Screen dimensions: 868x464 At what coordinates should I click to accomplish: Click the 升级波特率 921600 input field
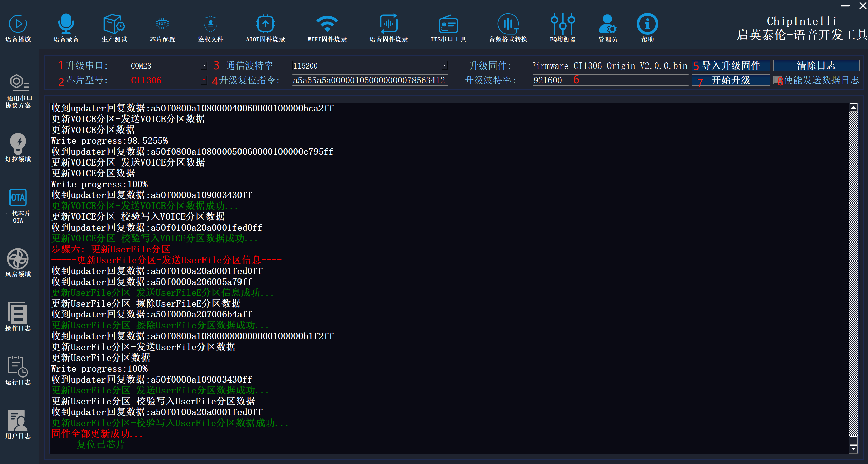click(x=610, y=80)
